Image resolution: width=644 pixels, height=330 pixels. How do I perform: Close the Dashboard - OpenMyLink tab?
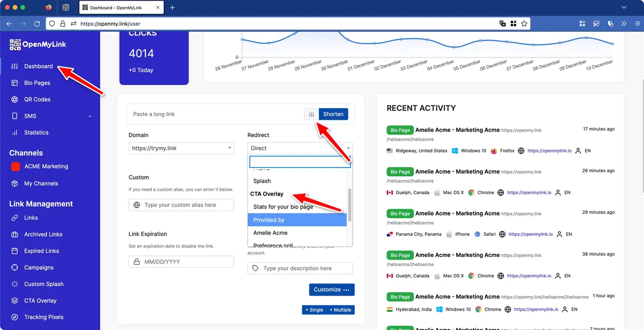click(x=157, y=8)
